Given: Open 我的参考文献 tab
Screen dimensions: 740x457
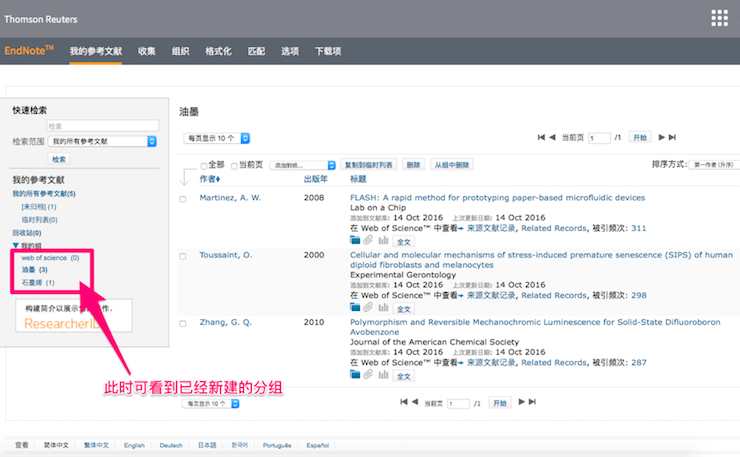Looking at the screenshot, I should tap(96, 51).
